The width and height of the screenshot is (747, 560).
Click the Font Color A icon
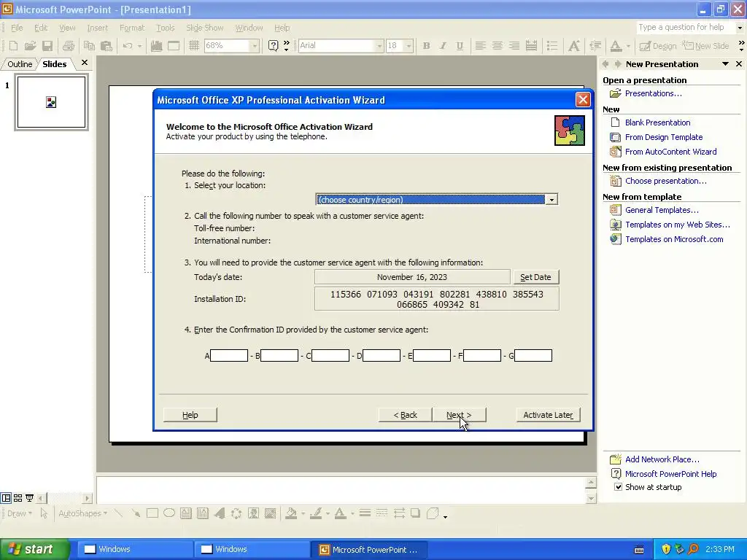click(616, 46)
